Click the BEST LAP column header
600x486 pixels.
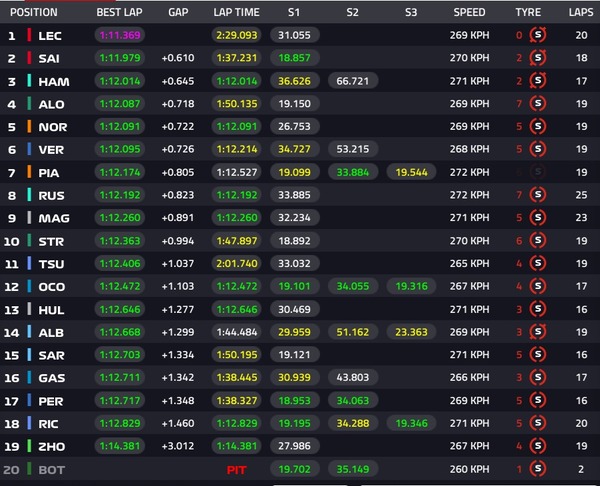(x=119, y=12)
